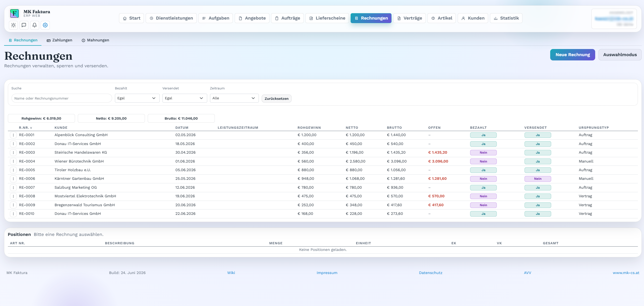
Task: Click the Rohgewinn total summary box
Action: (41, 118)
